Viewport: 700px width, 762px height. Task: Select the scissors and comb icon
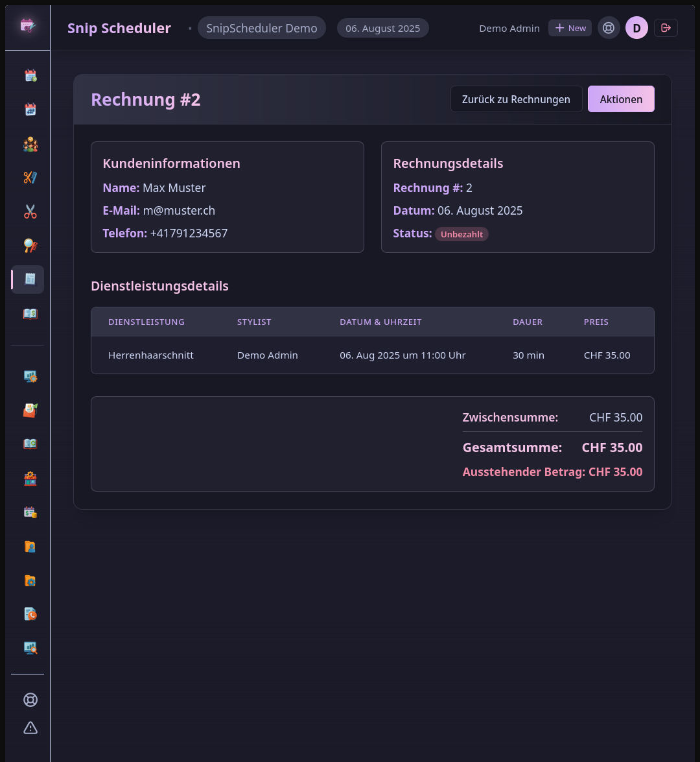30,178
